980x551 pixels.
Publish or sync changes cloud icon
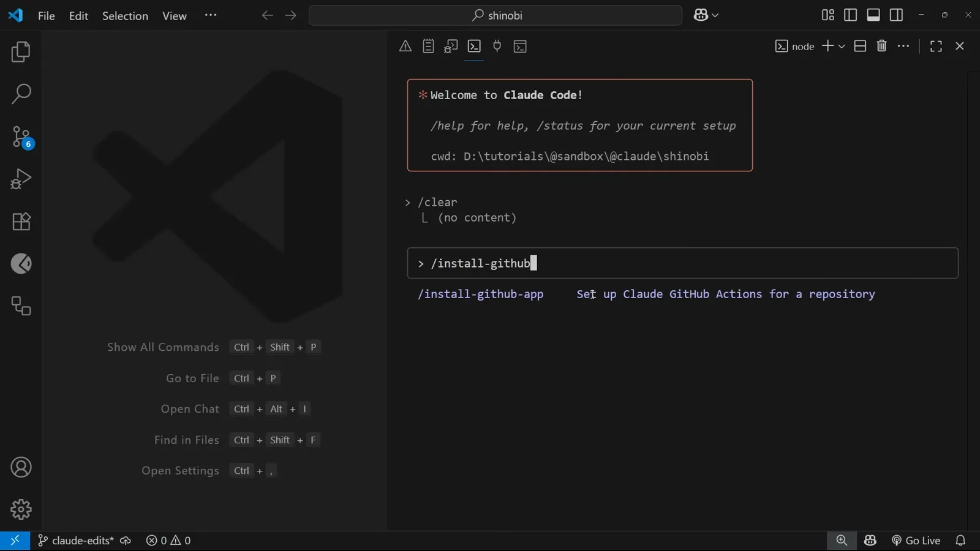point(126,541)
